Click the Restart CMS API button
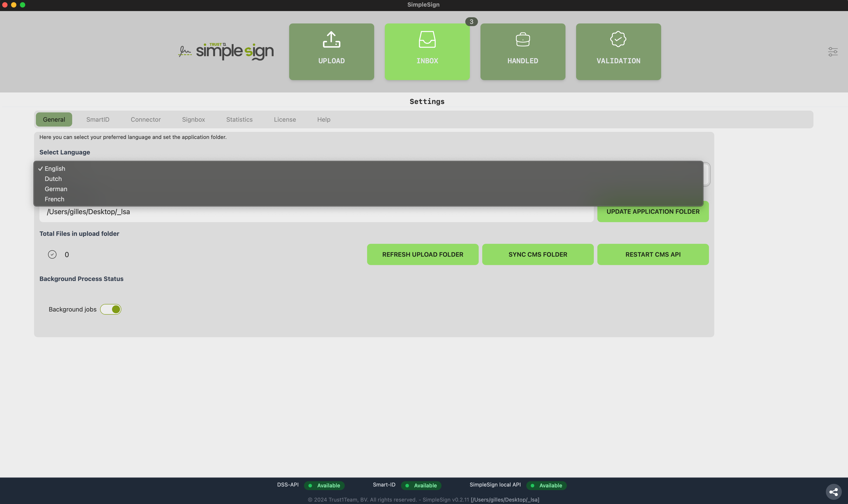Image resolution: width=848 pixels, height=504 pixels. [x=652, y=254]
